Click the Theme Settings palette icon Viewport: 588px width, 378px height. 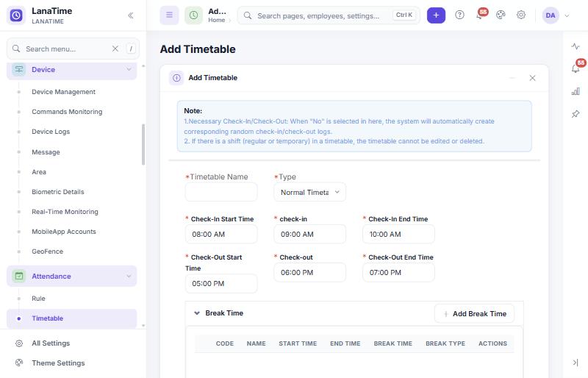tap(19, 363)
